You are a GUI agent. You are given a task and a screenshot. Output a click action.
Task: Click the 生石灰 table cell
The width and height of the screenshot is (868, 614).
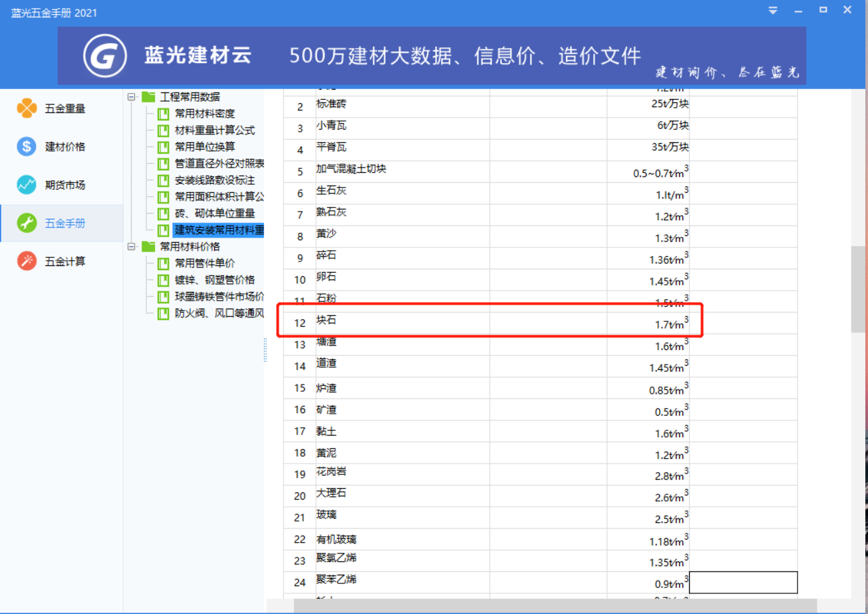pyautogui.click(x=403, y=192)
